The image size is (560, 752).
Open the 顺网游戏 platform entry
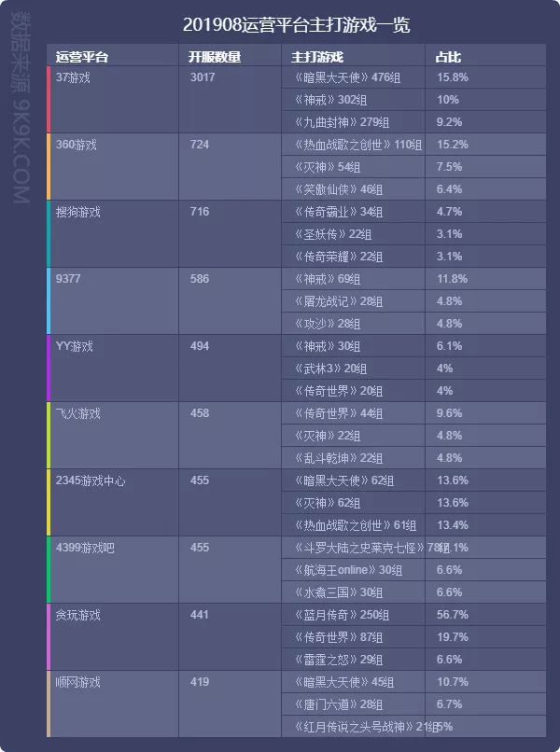(78, 682)
